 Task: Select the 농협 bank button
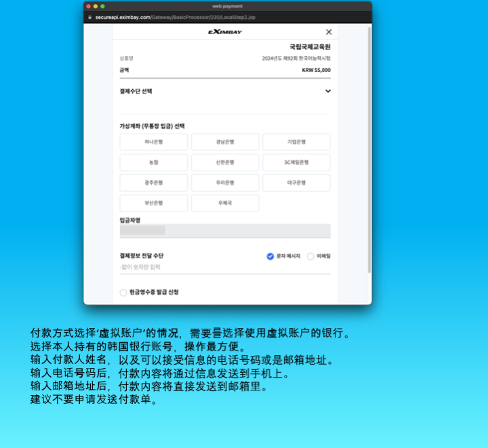[x=154, y=163]
